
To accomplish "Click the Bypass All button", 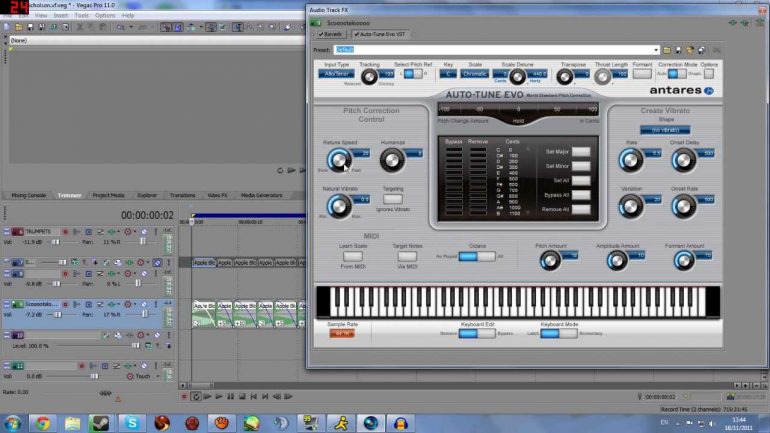I will [581, 195].
